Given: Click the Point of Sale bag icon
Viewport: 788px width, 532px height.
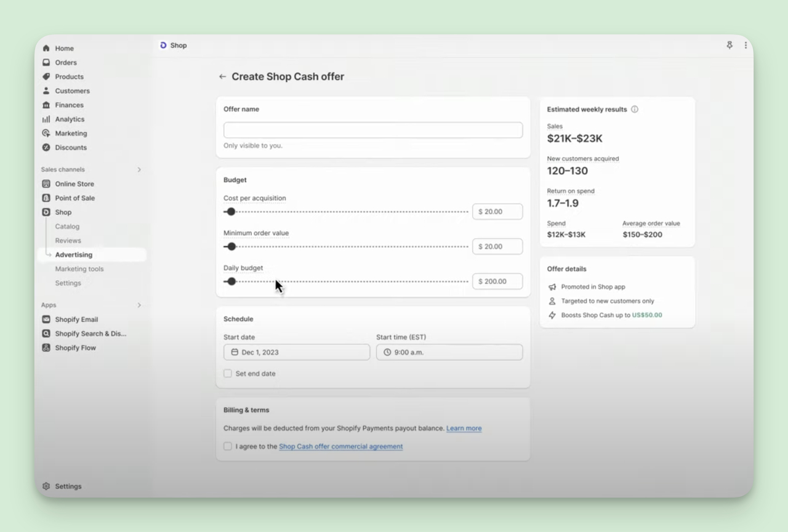Looking at the screenshot, I should (x=46, y=198).
